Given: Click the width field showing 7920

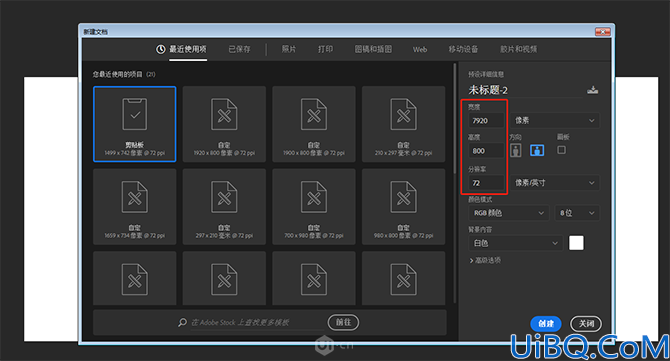Looking at the screenshot, I should (486, 121).
